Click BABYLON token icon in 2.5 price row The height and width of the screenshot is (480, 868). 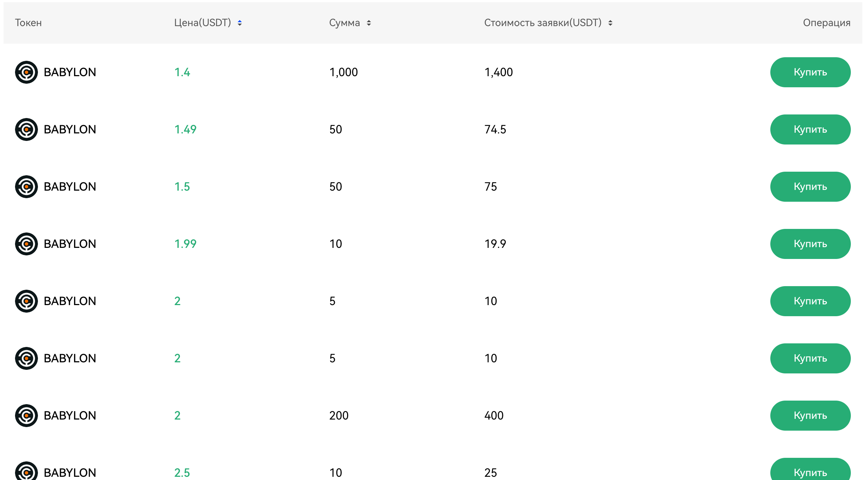point(26,471)
